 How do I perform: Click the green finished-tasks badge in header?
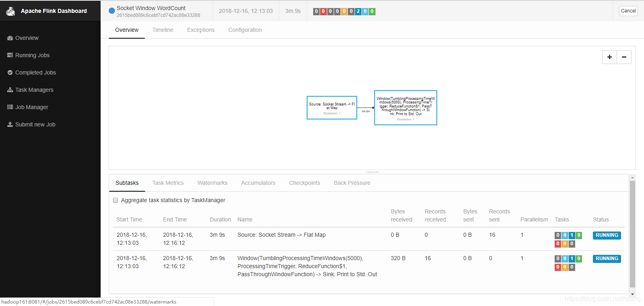point(372,11)
